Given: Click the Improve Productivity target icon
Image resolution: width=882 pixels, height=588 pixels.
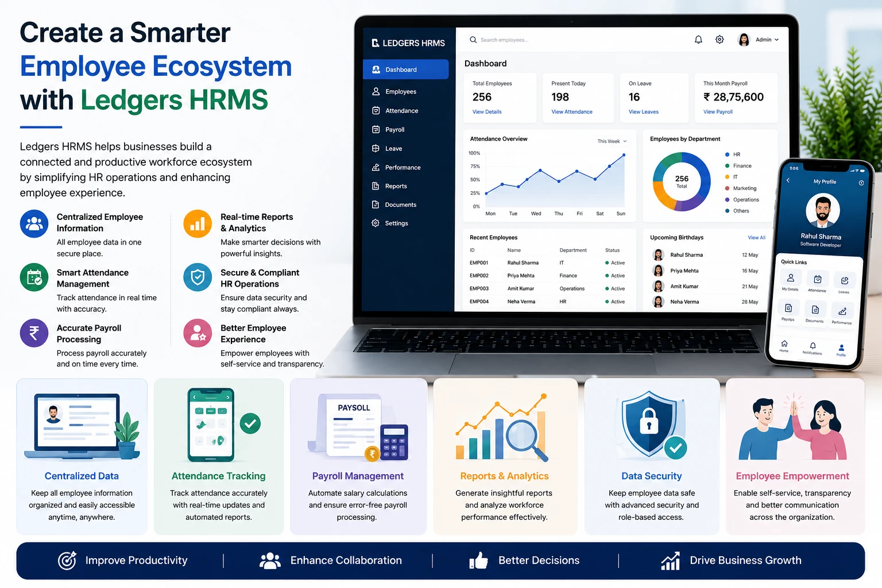Looking at the screenshot, I should coord(67,560).
